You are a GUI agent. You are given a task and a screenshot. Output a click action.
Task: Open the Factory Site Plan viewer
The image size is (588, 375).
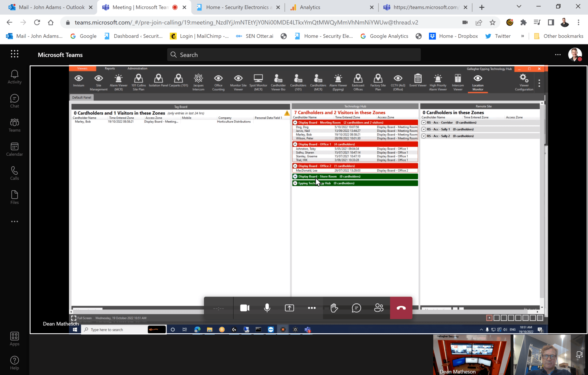tap(378, 82)
